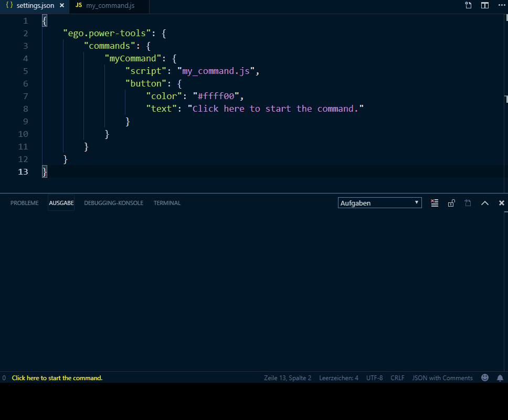Image resolution: width=508 pixels, height=420 pixels.
Task: Split the editor into two columns
Action: (484, 5)
